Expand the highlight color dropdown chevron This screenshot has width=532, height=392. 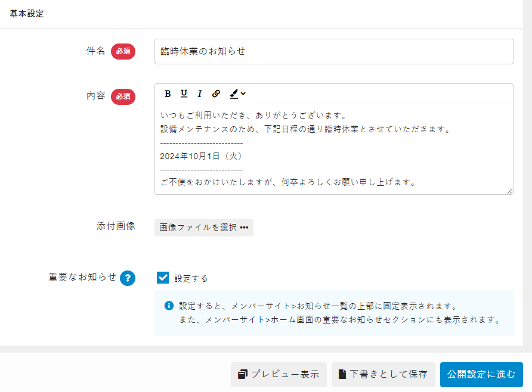click(x=243, y=94)
